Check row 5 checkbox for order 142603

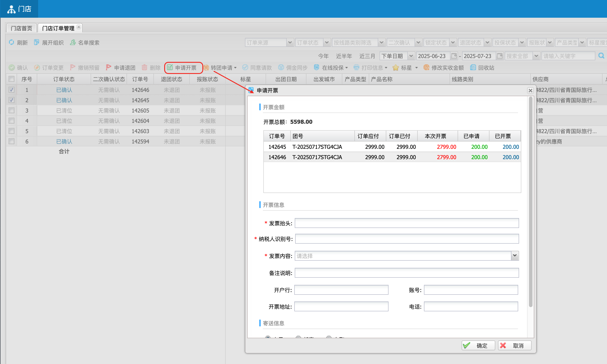(11, 131)
